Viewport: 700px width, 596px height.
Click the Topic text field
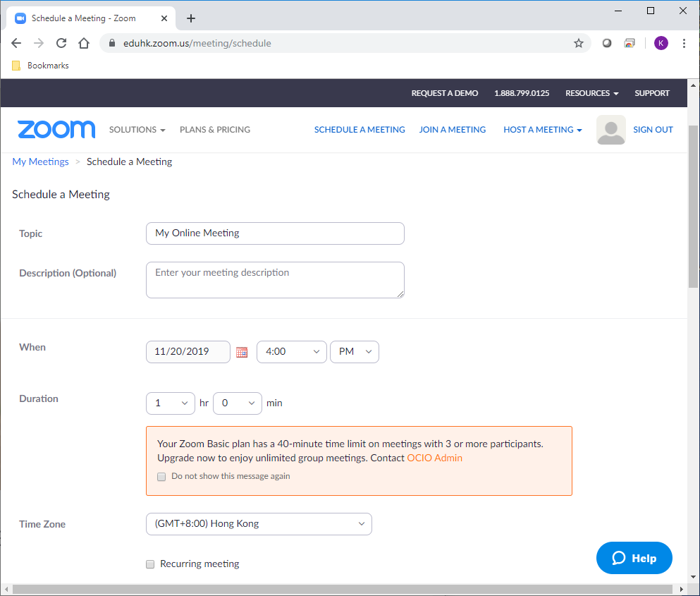(275, 233)
